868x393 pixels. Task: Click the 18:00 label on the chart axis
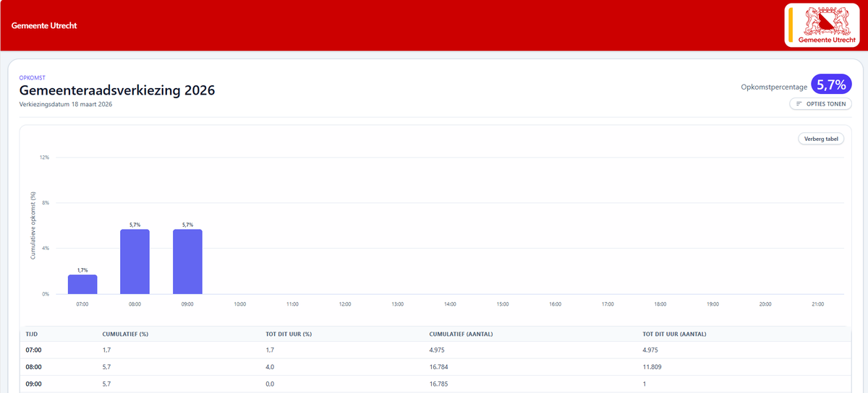click(x=660, y=304)
